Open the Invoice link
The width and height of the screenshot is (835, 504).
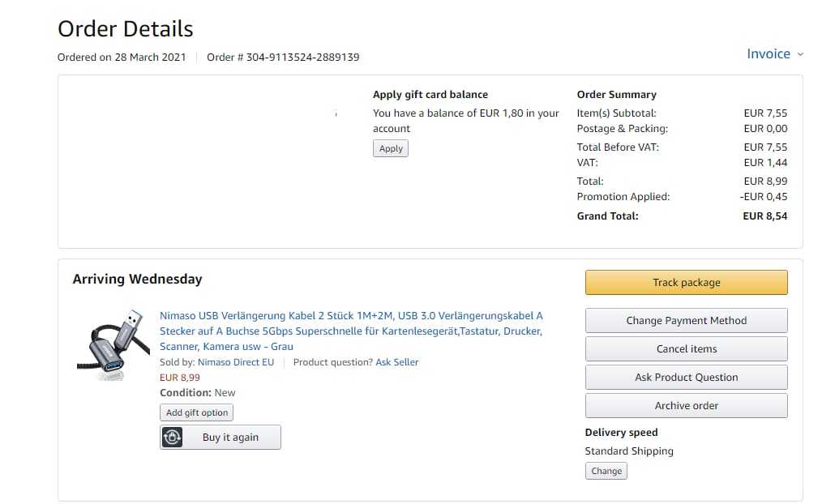tap(768, 54)
